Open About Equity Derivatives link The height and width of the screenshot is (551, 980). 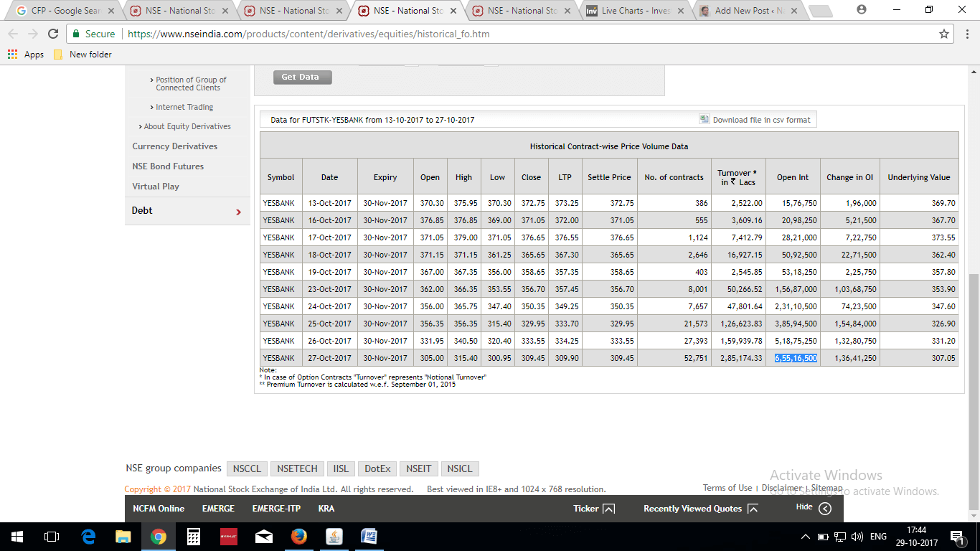click(x=187, y=126)
